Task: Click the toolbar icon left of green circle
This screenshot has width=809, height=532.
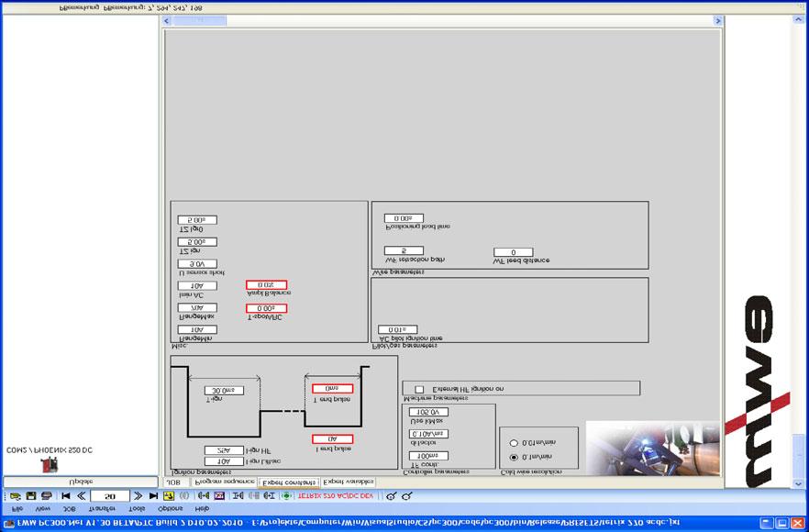Action: pos(269,496)
